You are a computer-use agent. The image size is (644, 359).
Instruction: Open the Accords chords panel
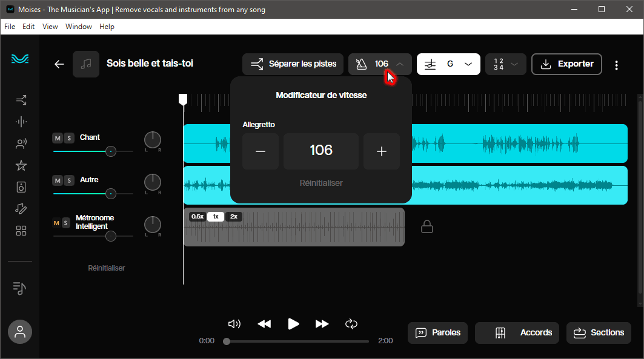(517, 333)
